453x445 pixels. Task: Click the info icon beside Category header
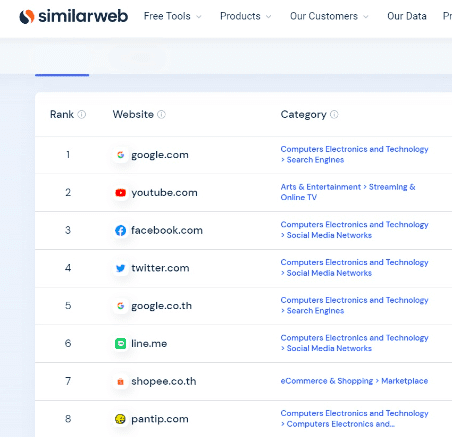[x=334, y=115]
